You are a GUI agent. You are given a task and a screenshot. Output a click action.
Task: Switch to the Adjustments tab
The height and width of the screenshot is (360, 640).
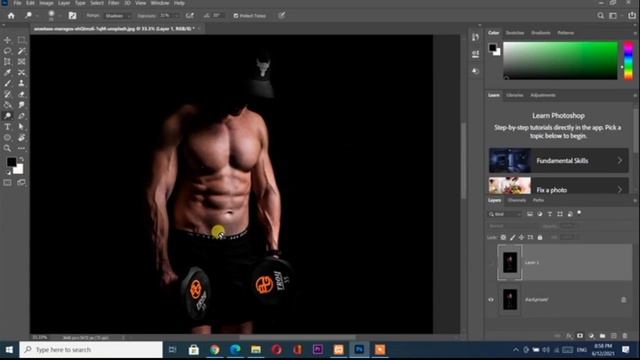[x=542, y=95]
